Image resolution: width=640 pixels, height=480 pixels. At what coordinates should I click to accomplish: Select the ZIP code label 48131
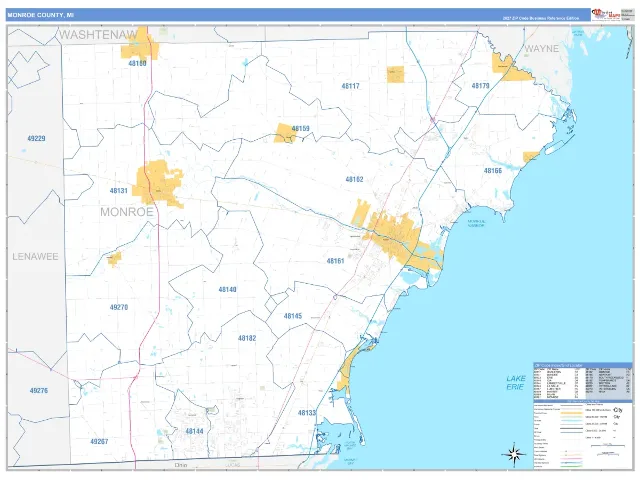pyautogui.click(x=119, y=191)
